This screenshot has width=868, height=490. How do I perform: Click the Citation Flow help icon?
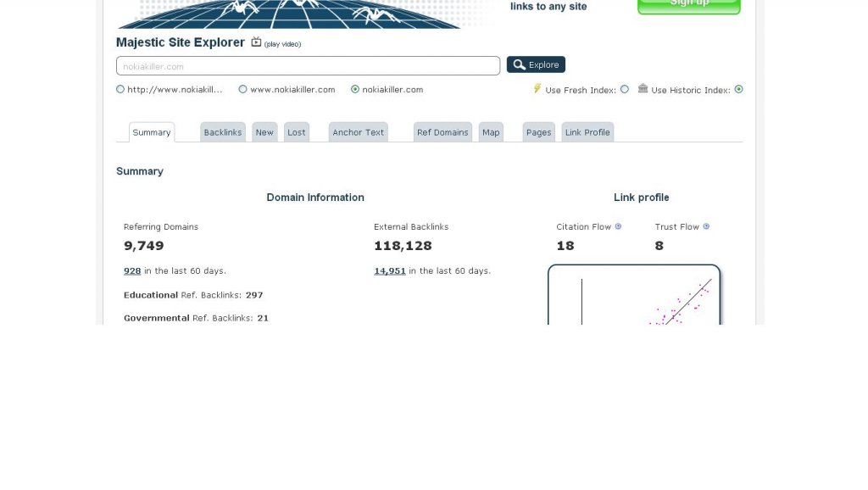tap(618, 226)
